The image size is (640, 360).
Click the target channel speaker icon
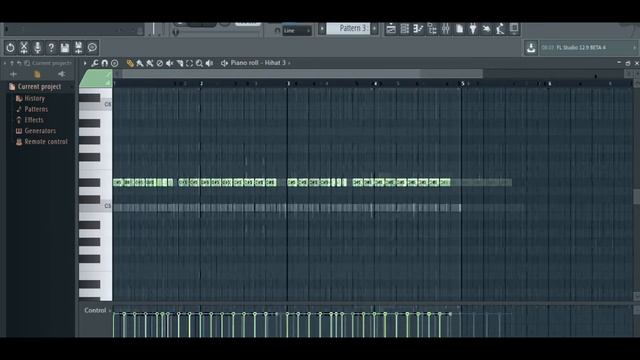pos(224,63)
